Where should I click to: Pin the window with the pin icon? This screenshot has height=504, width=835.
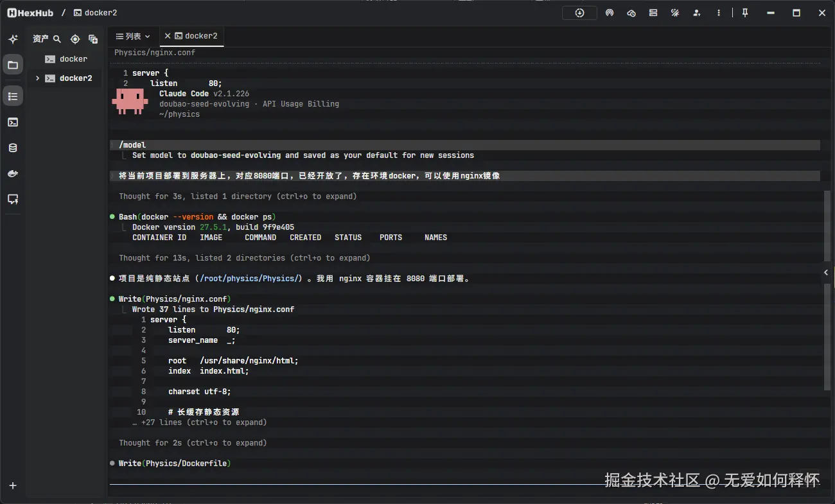tap(745, 13)
